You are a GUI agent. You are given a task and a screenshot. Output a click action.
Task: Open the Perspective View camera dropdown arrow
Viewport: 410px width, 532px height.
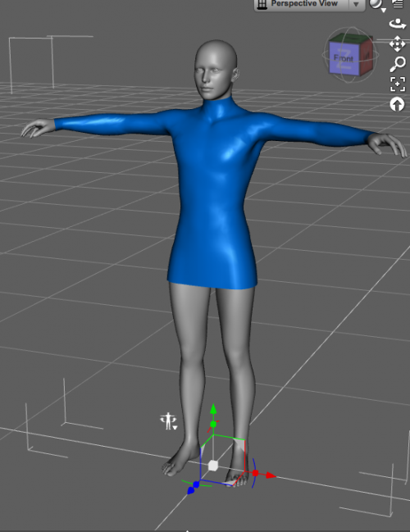point(356,4)
